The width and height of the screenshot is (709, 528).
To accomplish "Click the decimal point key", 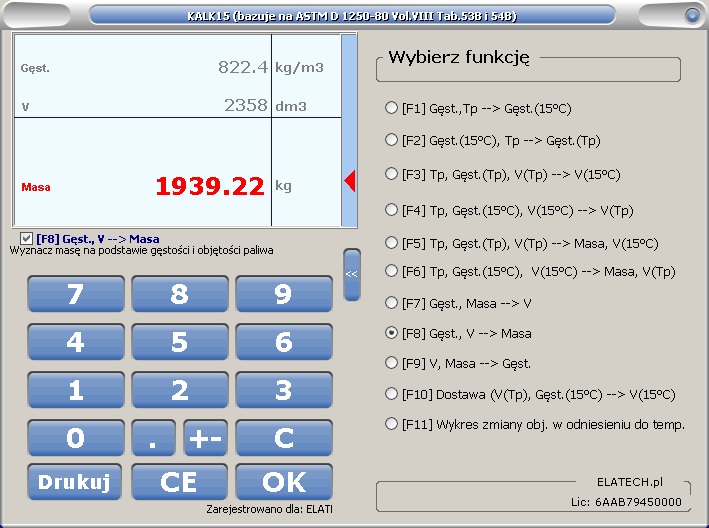I will coord(153,438).
